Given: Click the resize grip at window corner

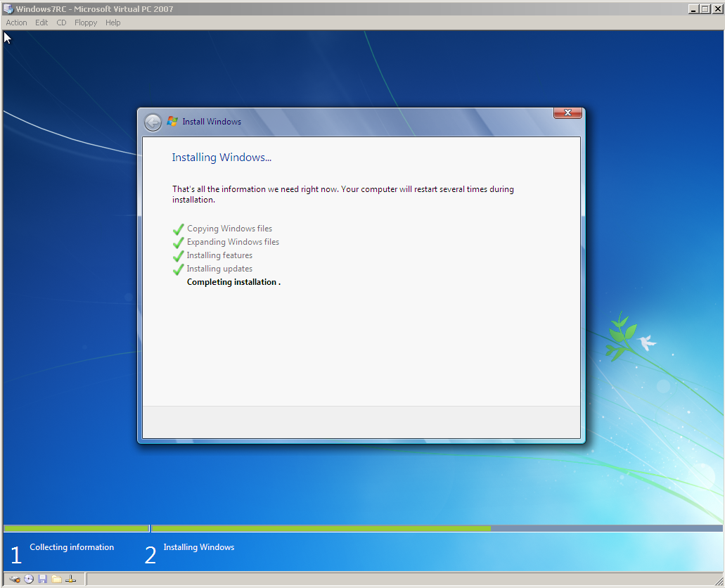Looking at the screenshot, I should click(718, 580).
